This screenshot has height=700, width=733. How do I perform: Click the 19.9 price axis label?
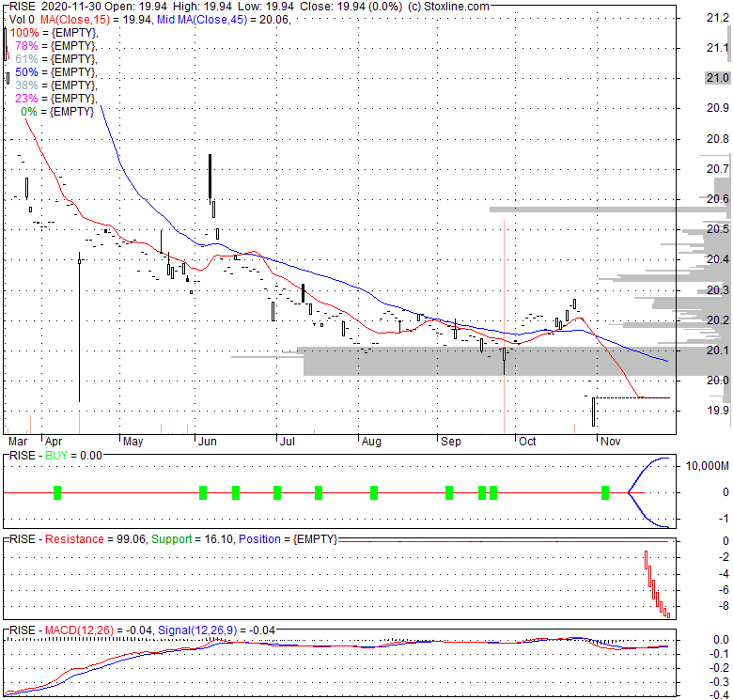[x=718, y=411]
